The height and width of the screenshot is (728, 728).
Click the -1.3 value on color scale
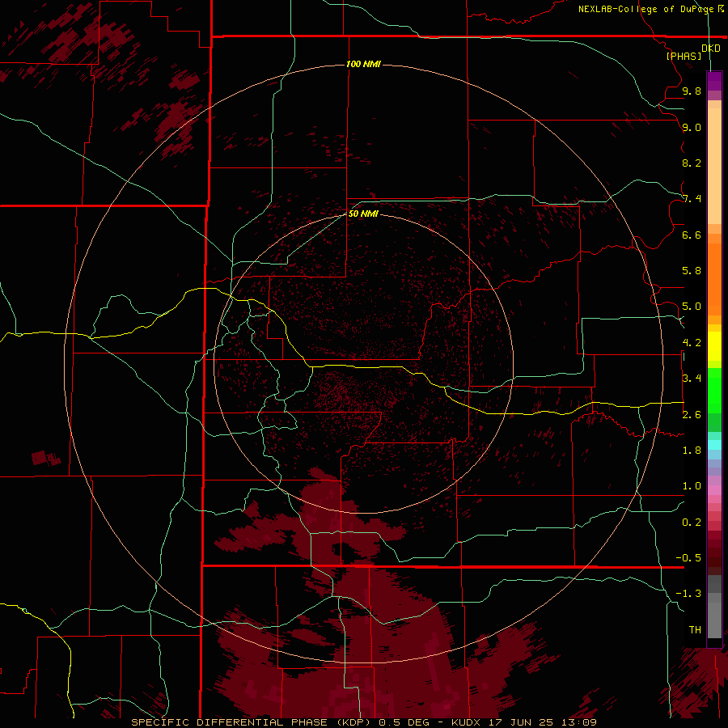point(688,594)
